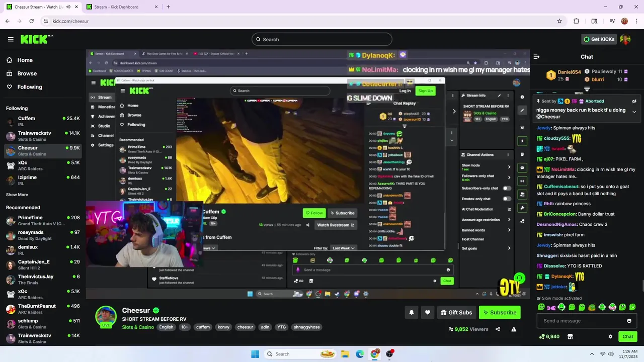Click the green Subscribe button
Screen dimensions: 644x362
pyautogui.click(x=500, y=312)
